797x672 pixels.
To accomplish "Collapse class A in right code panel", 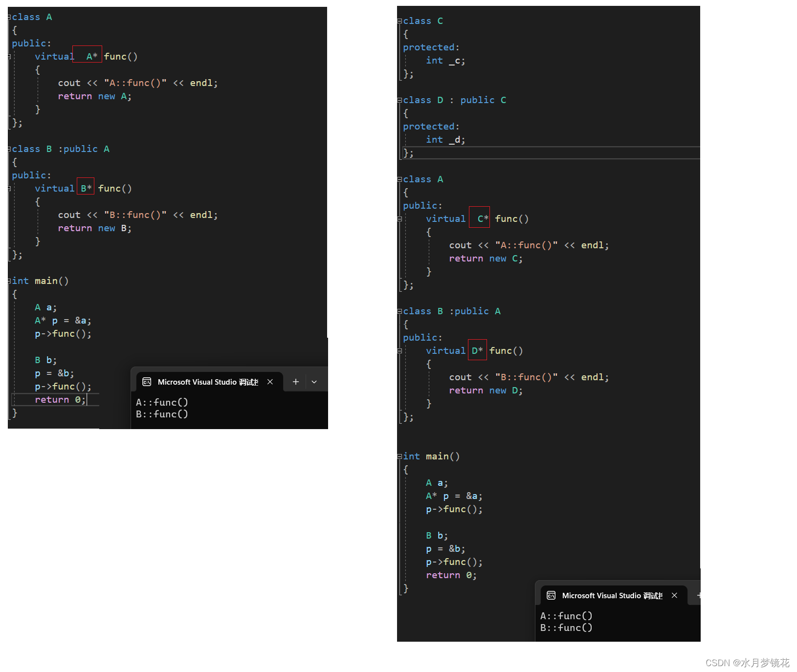I will click(x=399, y=179).
